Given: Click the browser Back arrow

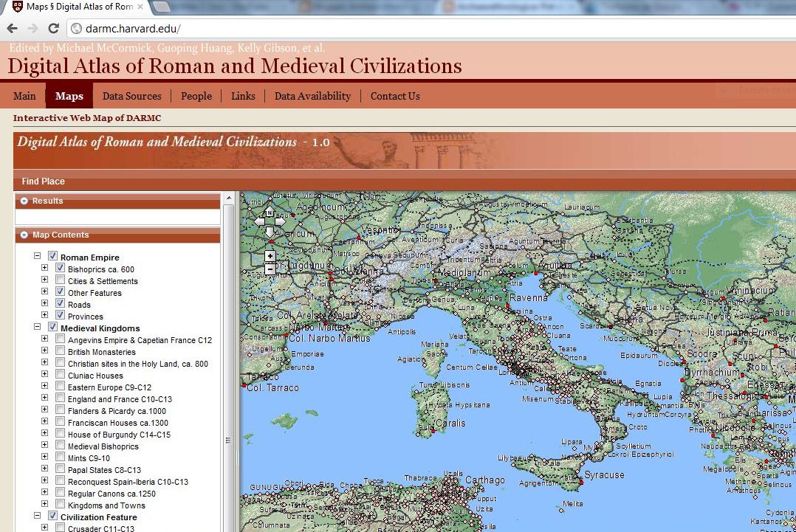Looking at the screenshot, I should click(13, 28).
